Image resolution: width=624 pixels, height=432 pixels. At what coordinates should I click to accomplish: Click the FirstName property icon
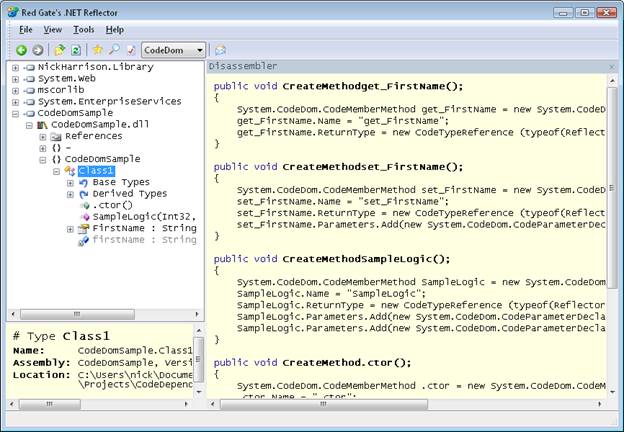point(84,229)
